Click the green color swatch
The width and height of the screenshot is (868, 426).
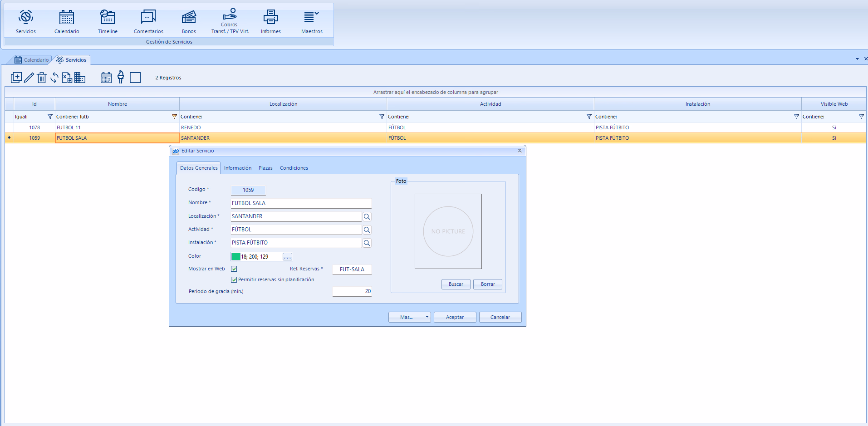(x=236, y=257)
